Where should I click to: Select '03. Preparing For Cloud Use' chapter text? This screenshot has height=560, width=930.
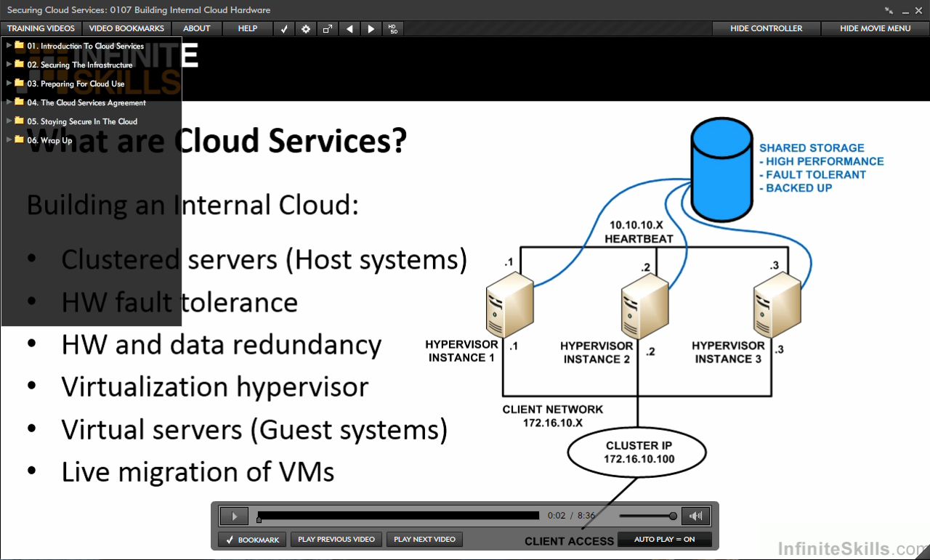click(76, 84)
